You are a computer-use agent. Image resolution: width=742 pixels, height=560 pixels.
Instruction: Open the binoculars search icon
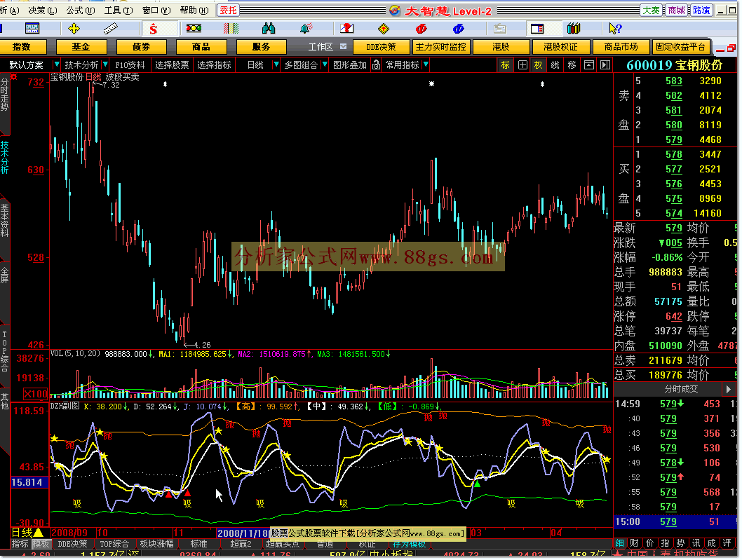click(x=269, y=29)
